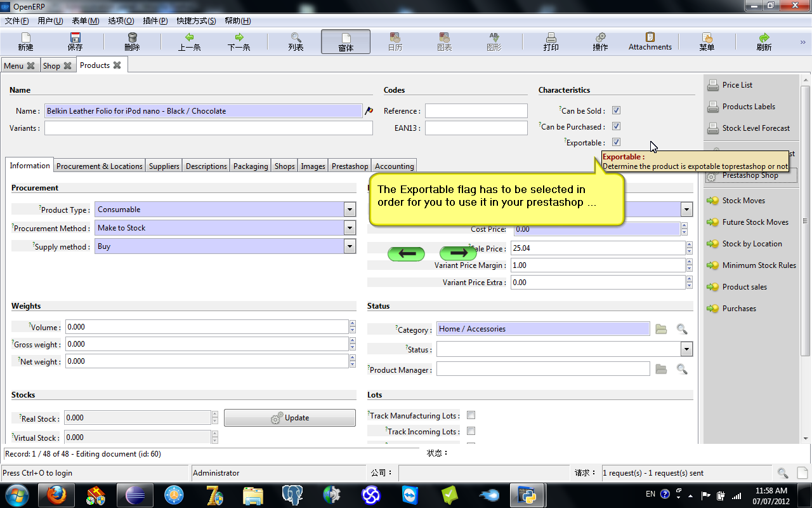
Task: Click the Volume field stepper
Action: 352,327
